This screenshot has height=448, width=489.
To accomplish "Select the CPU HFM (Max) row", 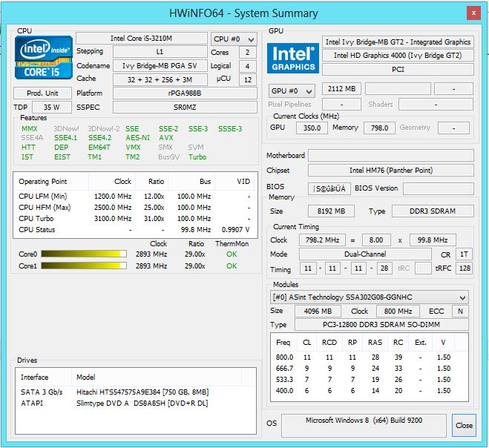I will click(x=135, y=208).
